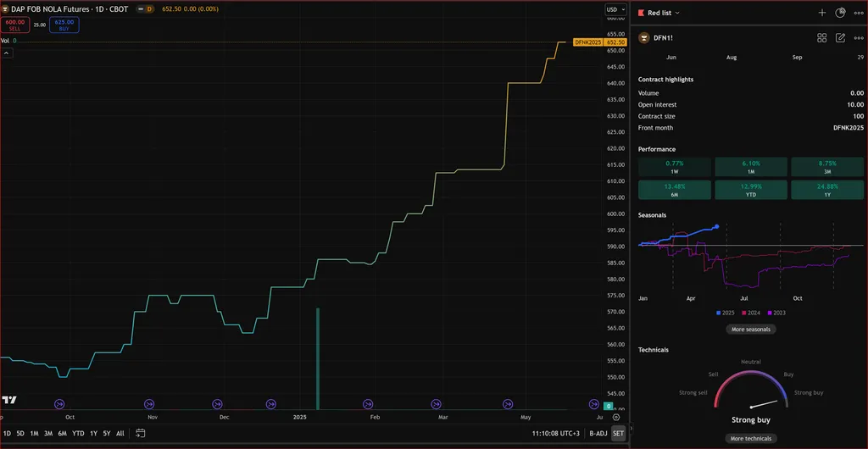
Task: Select the 6M time range at the bottom
Action: pyautogui.click(x=62, y=434)
